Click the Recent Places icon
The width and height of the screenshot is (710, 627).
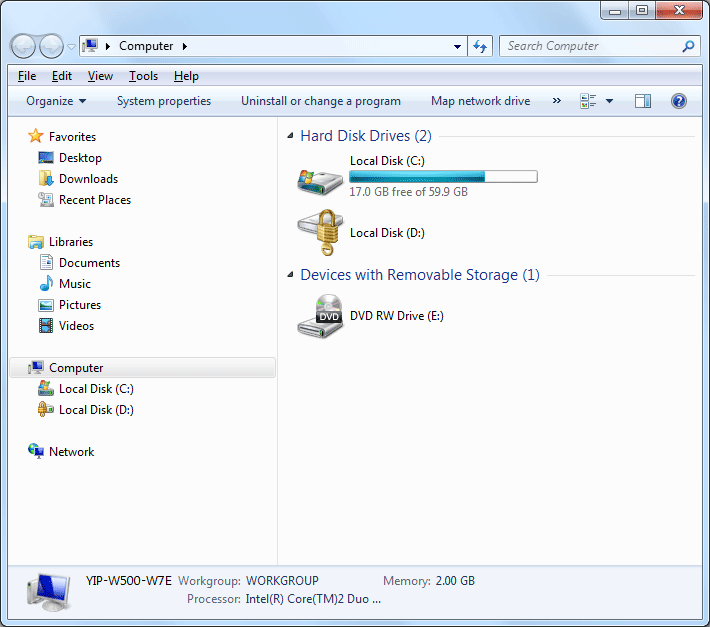[46, 200]
